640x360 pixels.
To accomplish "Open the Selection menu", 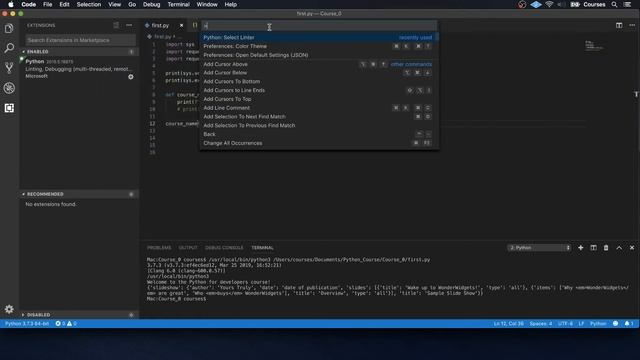I will click(89, 4).
